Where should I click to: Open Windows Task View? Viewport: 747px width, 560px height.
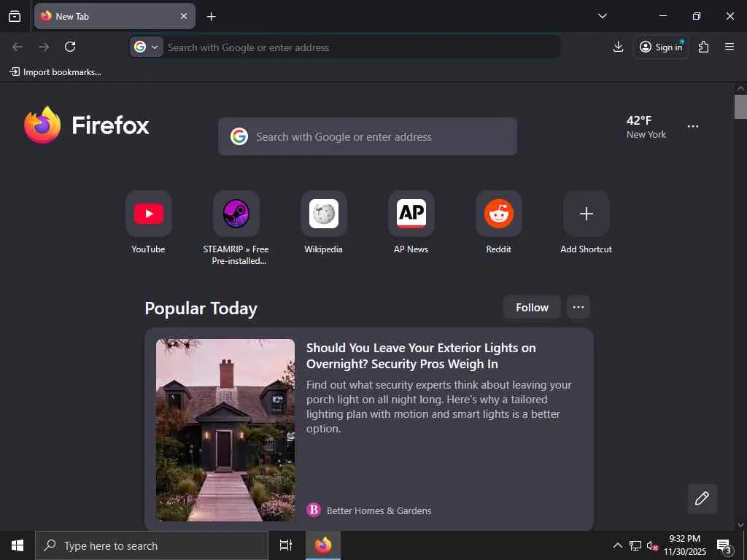click(x=286, y=545)
